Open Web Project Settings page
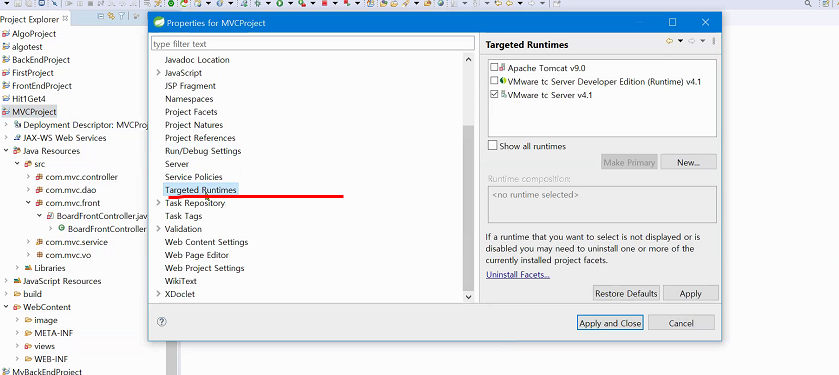839x375 pixels. (x=204, y=268)
